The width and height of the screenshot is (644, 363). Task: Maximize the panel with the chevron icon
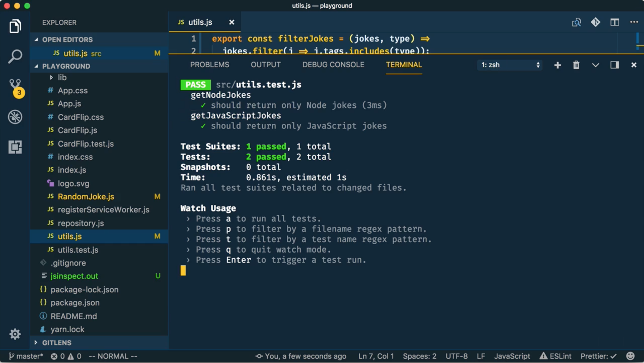point(595,65)
